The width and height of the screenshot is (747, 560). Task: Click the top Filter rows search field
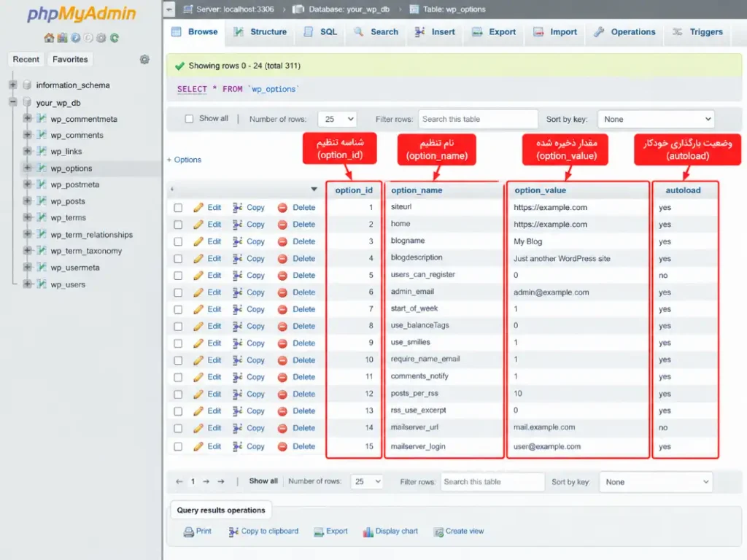(x=478, y=119)
